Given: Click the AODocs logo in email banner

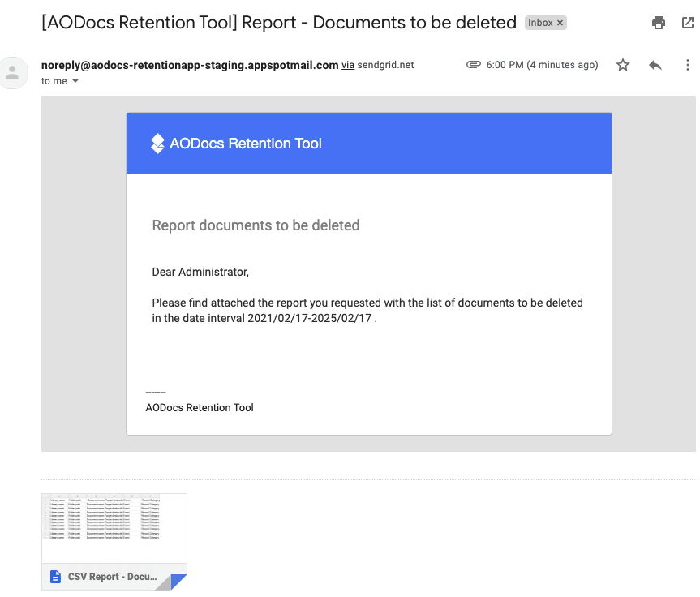Looking at the screenshot, I should (157, 144).
